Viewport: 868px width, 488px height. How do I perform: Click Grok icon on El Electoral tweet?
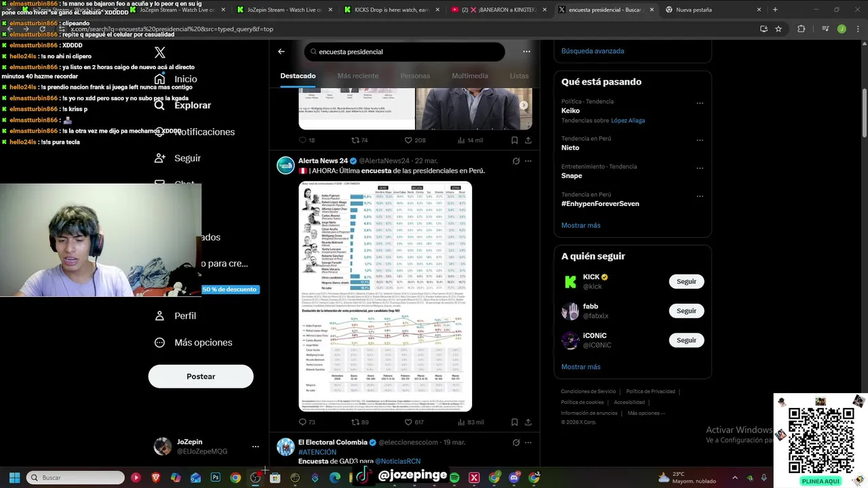516,443
